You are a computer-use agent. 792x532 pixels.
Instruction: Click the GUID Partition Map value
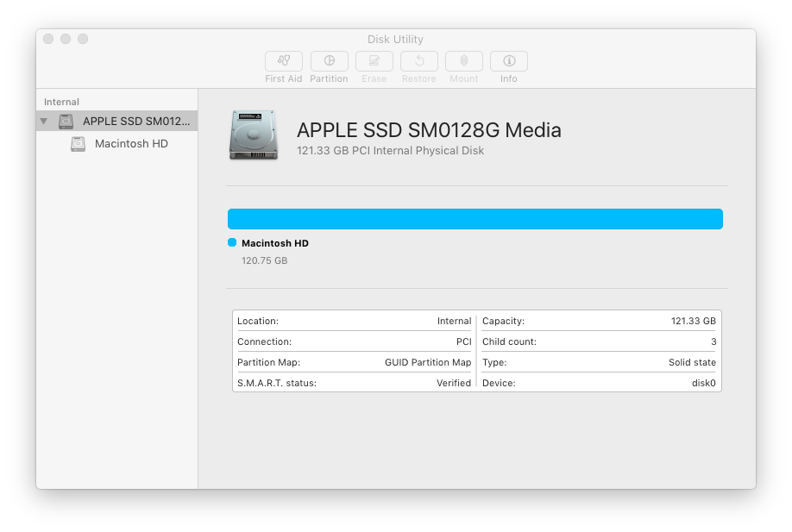[x=428, y=362]
